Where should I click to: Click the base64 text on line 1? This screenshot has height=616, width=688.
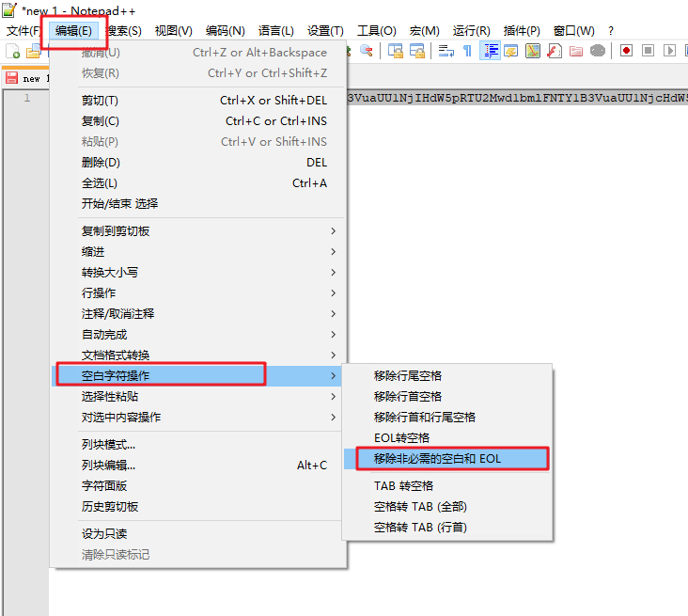coord(517,98)
